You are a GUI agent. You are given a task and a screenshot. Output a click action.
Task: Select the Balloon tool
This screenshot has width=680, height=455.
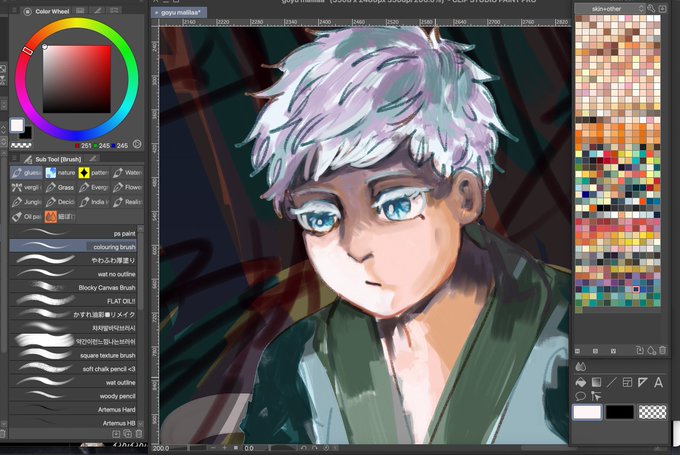580,396
